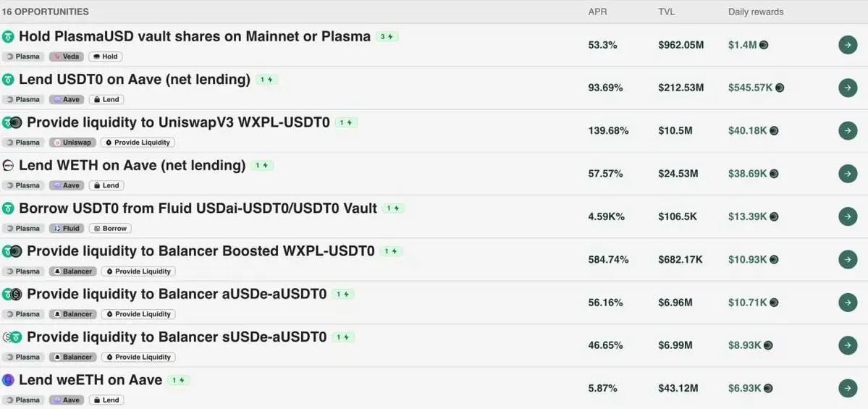Viewport: 868px width, 409px height.
Task: Click the 3 campaigns badge on PlasmaUSD row
Action: click(x=387, y=37)
